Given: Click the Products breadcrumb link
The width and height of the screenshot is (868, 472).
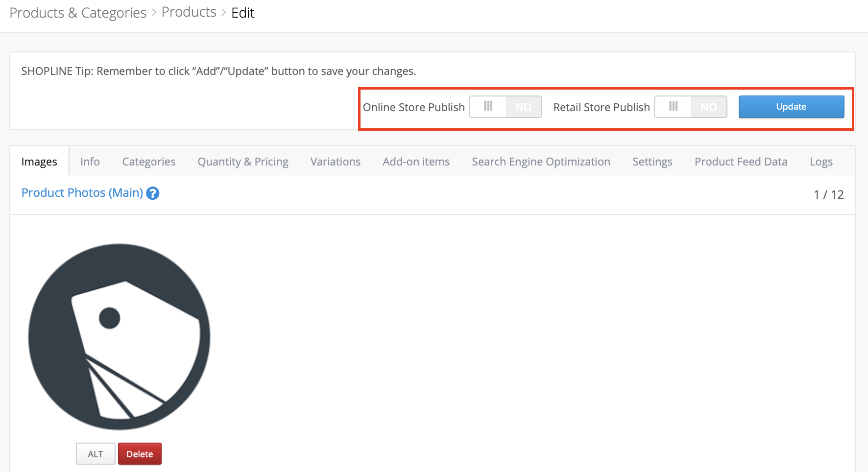Looking at the screenshot, I should click(189, 12).
